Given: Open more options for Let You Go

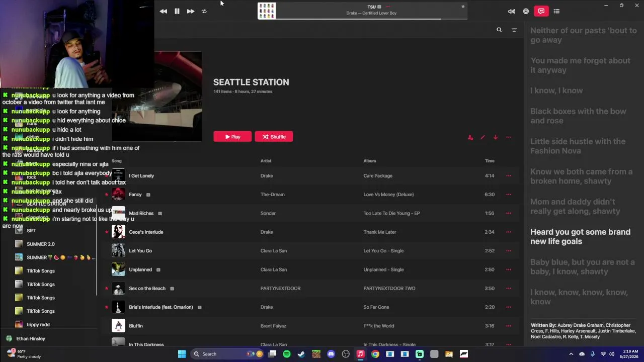Looking at the screenshot, I should pyautogui.click(x=509, y=251).
